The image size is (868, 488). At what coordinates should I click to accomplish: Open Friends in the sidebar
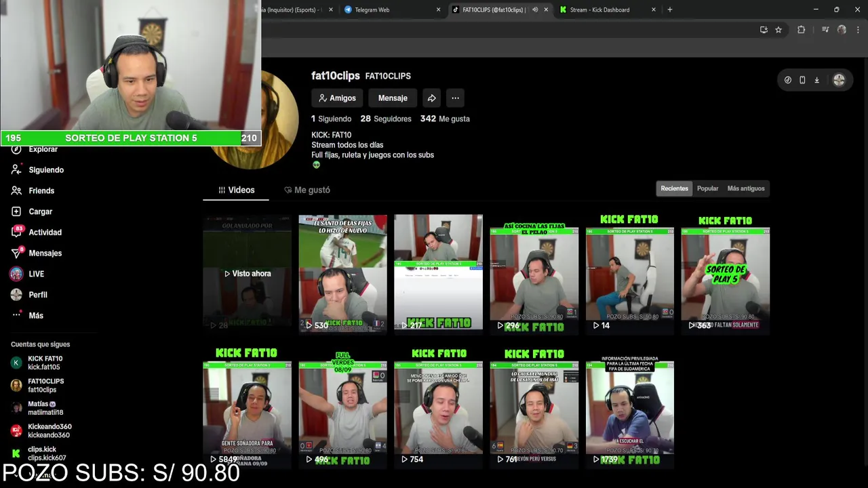point(33,191)
